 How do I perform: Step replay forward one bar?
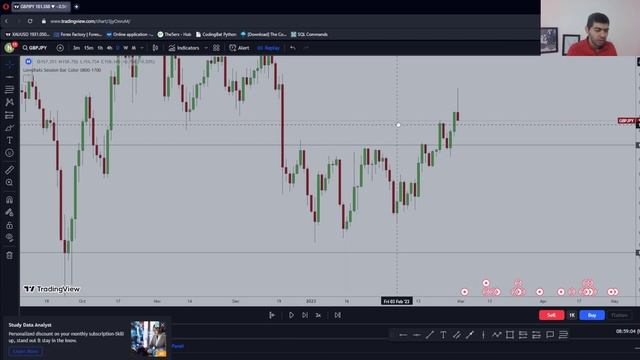tap(305, 315)
